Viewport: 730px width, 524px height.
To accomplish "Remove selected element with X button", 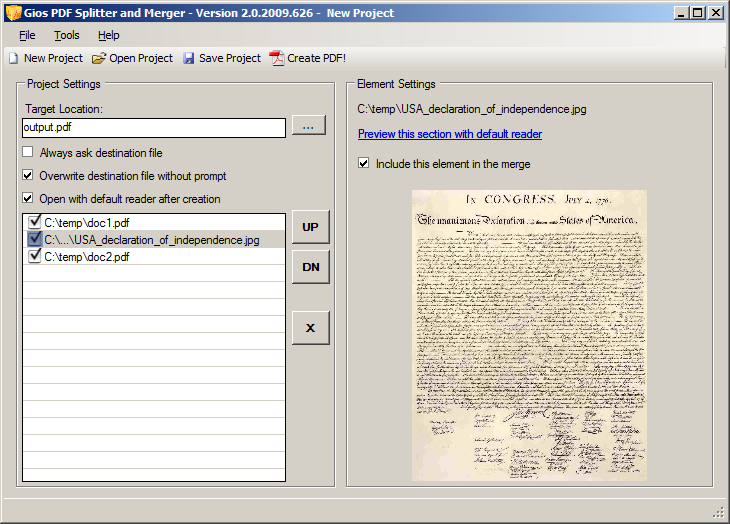I will pyautogui.click(x=311, y=328).
